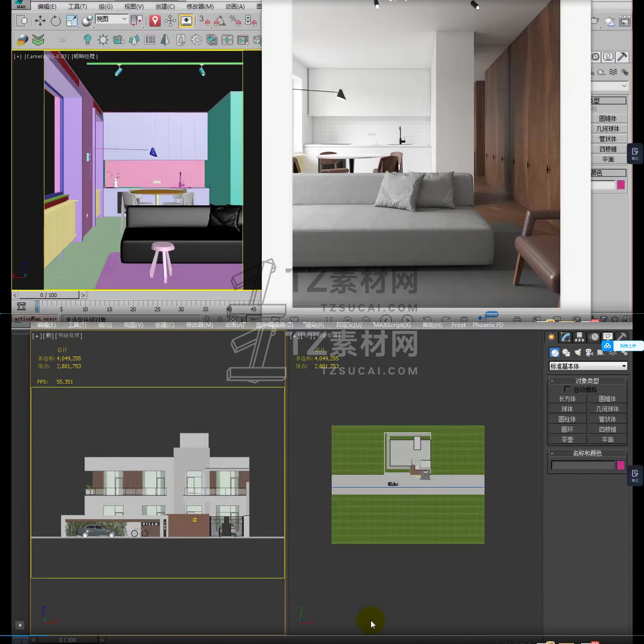Screen dimensions: 644x644
Task: Select the rectangular selection region tool
Action: click(22, 21)
